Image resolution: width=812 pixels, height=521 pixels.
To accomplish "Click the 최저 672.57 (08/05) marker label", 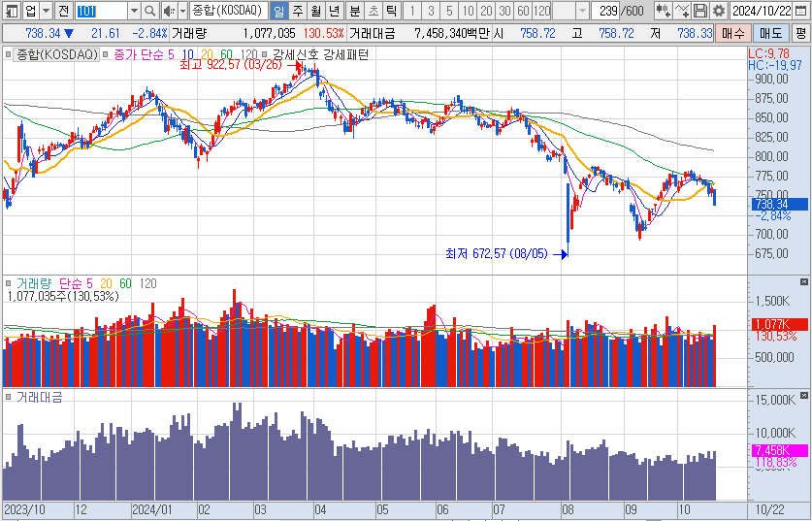I will (496, 254).
